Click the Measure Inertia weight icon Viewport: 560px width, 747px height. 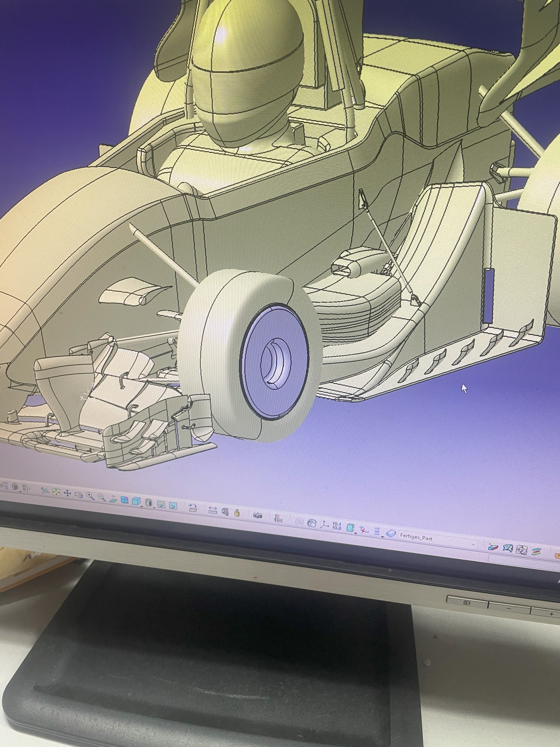(237, 513)
